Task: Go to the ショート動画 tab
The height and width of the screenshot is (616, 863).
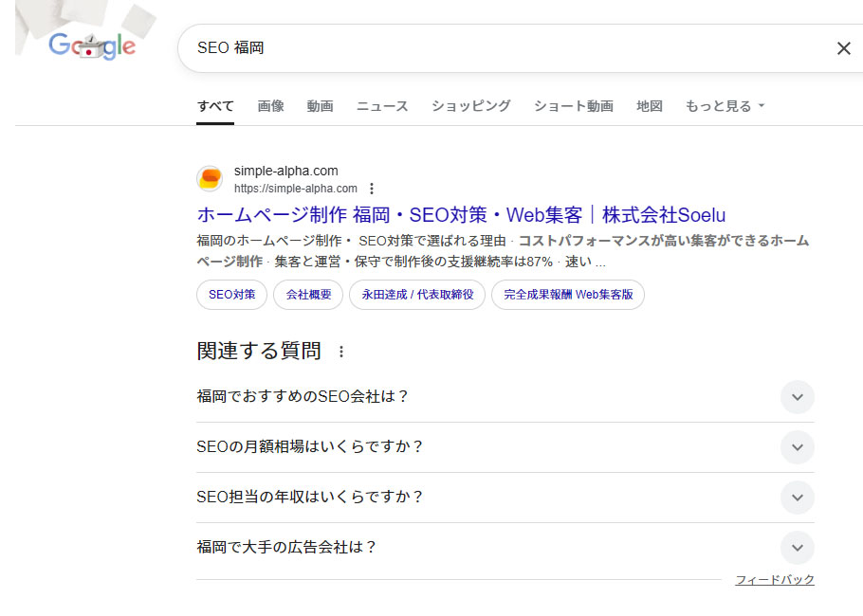Action: 574,106
